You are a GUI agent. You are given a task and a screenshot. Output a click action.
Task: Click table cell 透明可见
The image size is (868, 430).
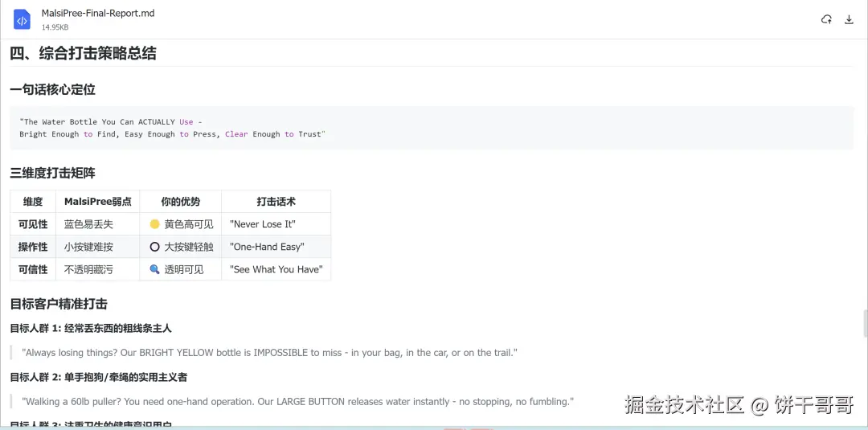point(181,269)
